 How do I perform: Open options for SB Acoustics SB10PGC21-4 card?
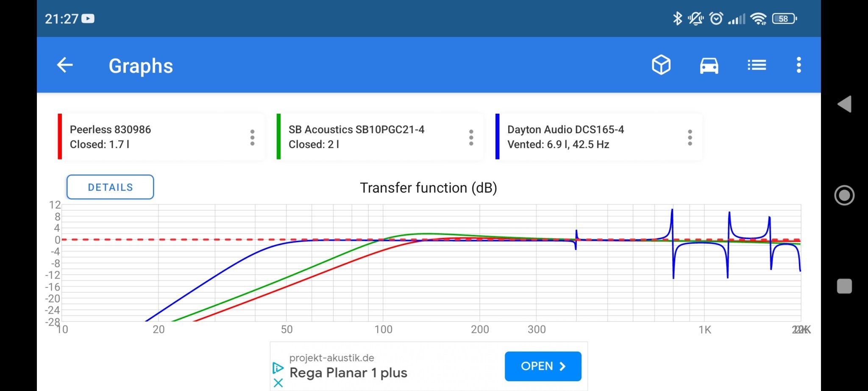[x=471, y=138]
